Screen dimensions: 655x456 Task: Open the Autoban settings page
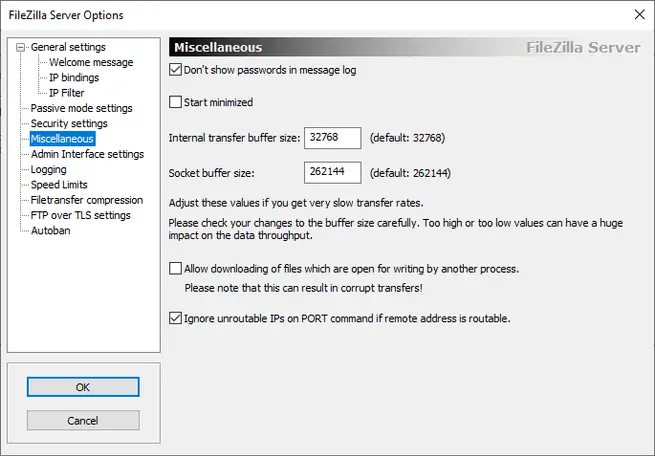click(51, 231)
